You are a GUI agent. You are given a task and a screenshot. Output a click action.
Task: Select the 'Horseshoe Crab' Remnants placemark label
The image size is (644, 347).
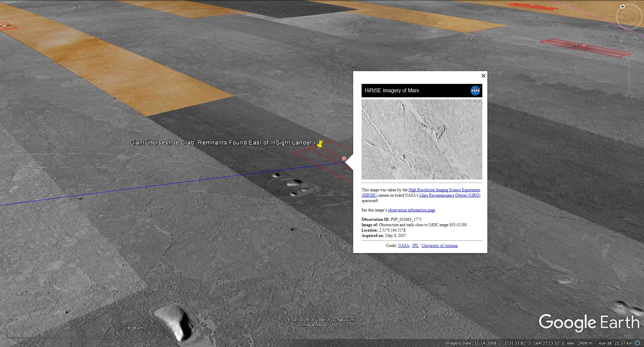coord(222,143)
